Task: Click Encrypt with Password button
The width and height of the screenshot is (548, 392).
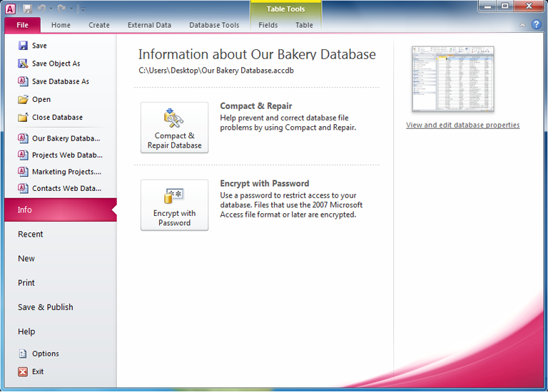Action: tap(174, 205)
